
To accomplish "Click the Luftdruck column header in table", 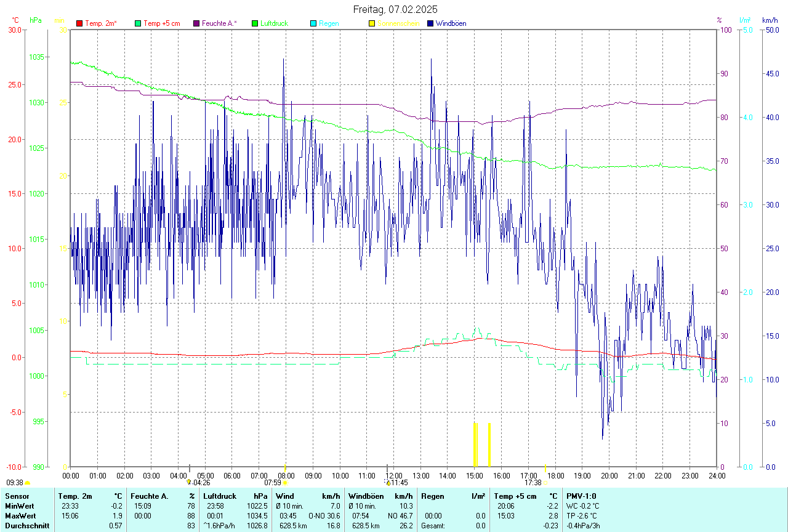I will [220, 496].
